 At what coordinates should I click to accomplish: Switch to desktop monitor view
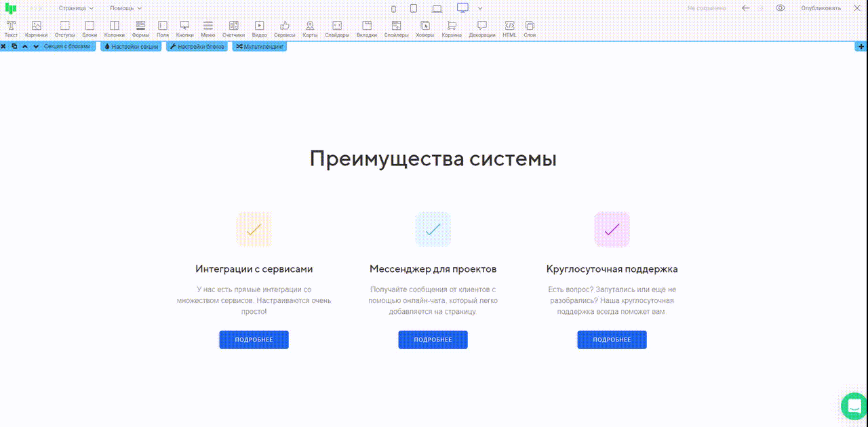[x=462, y=8]
